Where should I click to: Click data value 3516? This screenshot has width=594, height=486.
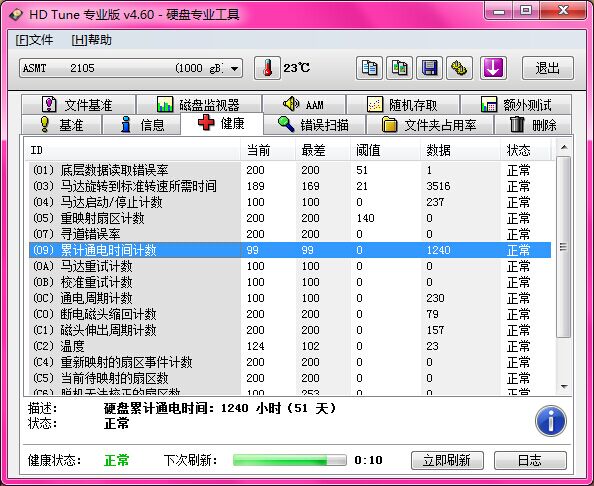tap(438, 186)
